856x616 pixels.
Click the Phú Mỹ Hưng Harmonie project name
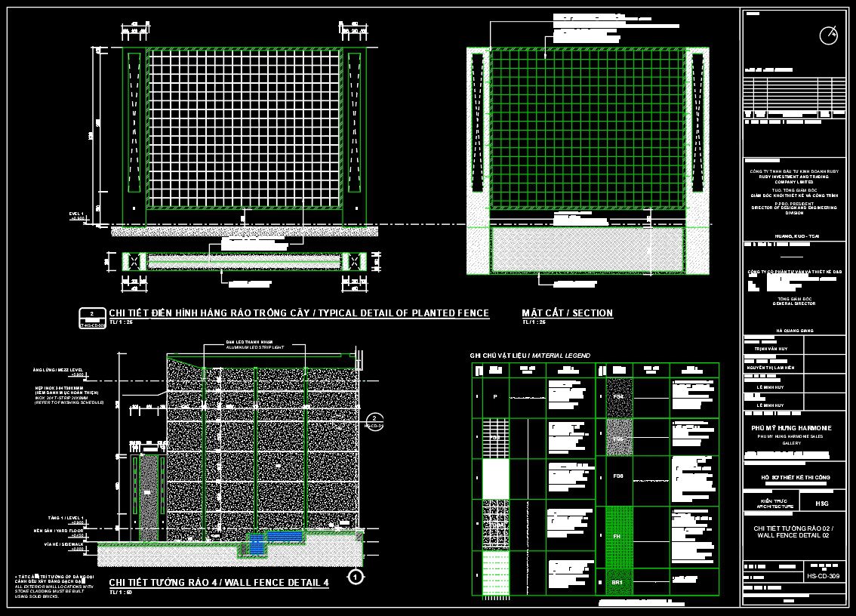coord(790,427)
